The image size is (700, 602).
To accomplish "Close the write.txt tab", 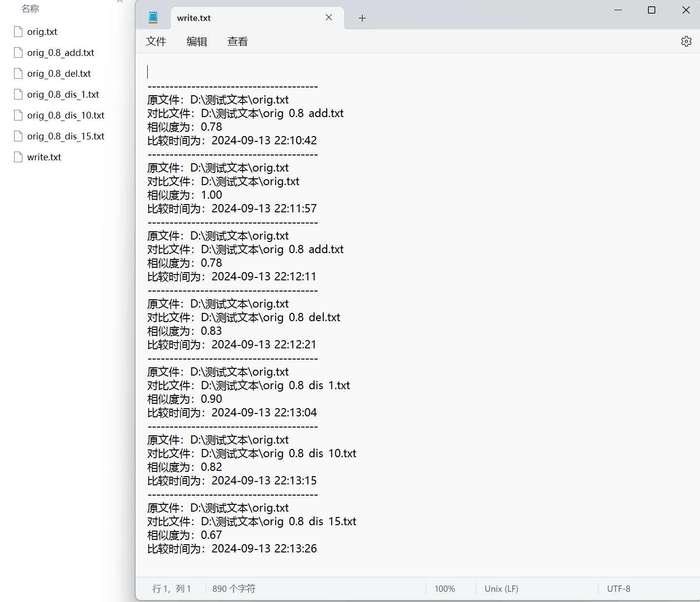I will [329, 17].
